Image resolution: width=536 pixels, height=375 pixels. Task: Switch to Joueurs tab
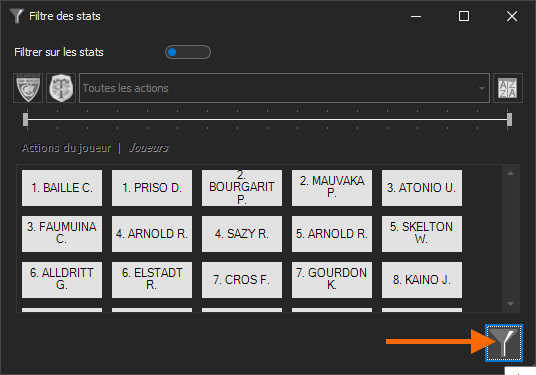148,148
